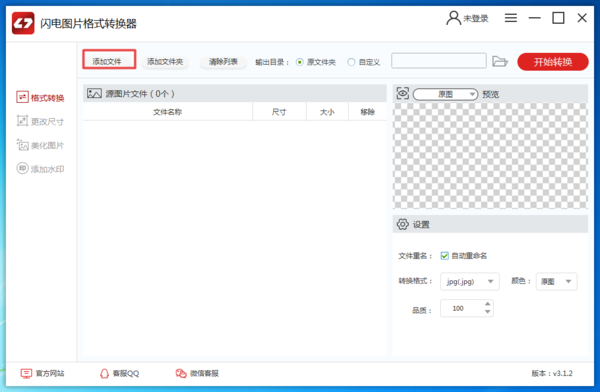Close the converter window
The height and width of the screenshot is (392, 600).
(582, 18)
